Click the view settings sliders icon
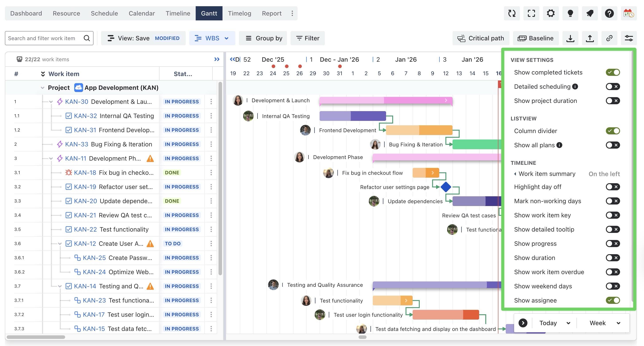Screen dimensions: 644x346 coord(629,38)
